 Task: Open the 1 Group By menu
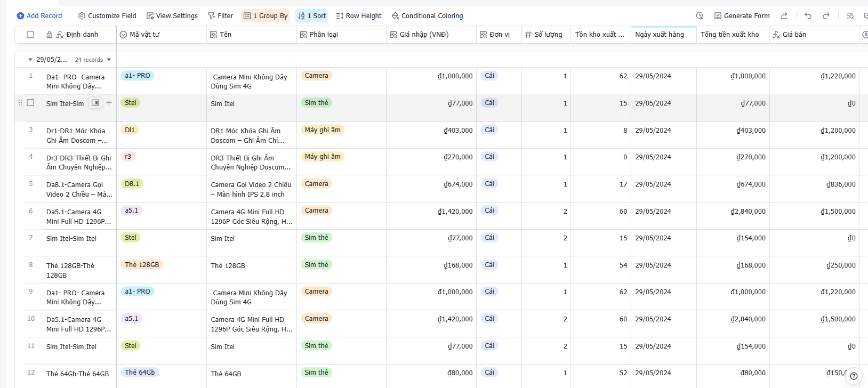(x=266, y=16)
